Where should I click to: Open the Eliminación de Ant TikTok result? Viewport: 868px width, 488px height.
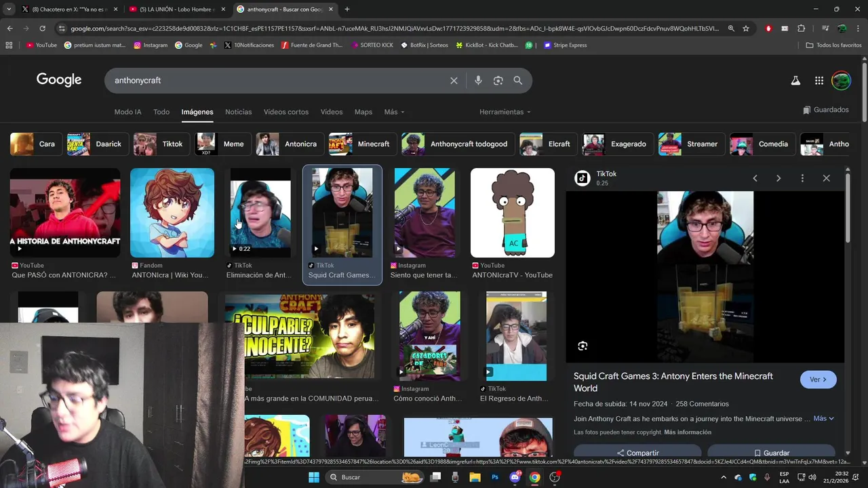click(260, 213)
